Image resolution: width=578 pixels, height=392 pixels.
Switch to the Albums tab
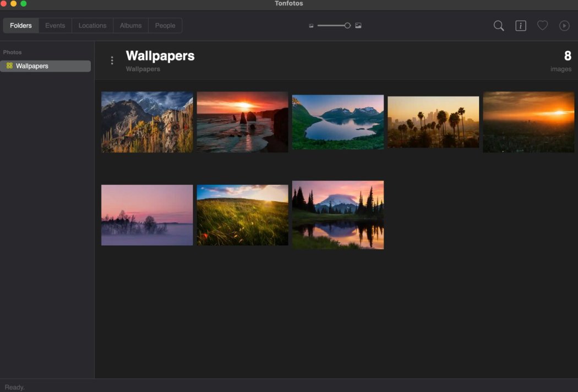pos(130,25)
